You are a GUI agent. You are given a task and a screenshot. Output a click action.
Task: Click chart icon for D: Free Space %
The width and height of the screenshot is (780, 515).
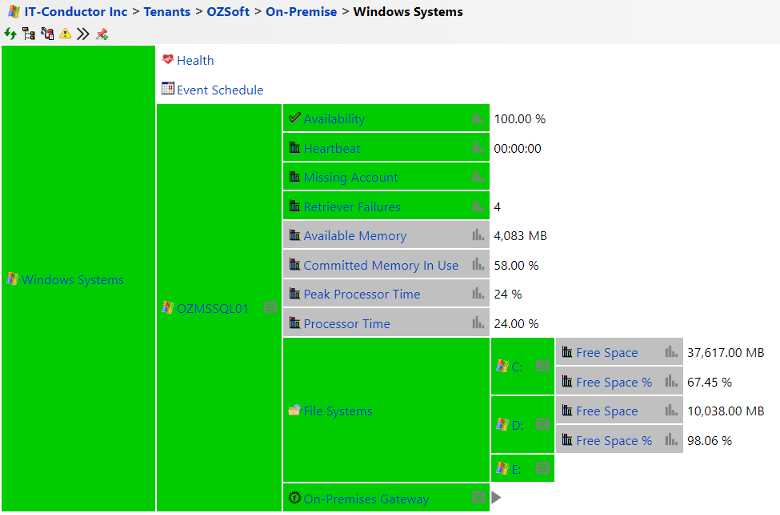click(671, 440)
